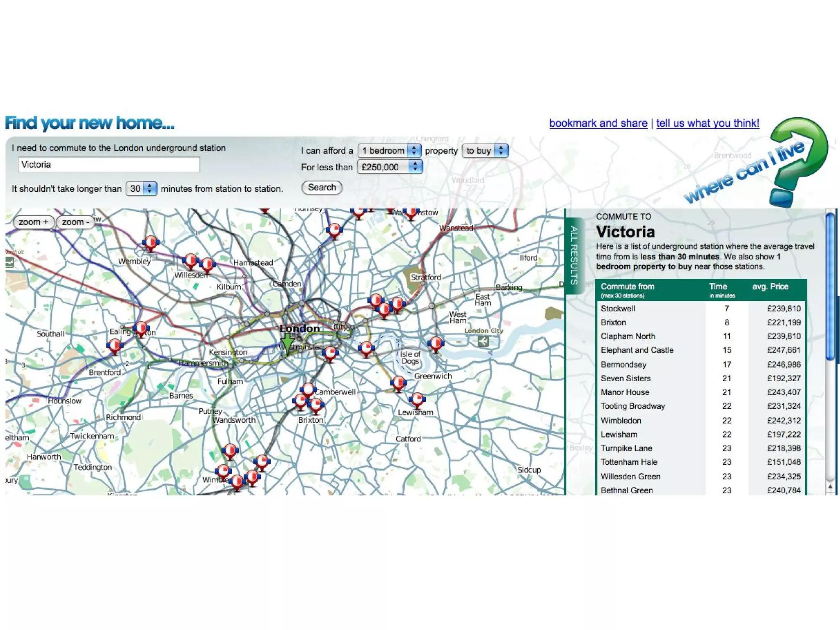The image size is (840, 630).
Task: Open the 30 minutes dropdown
Action: 141,188
